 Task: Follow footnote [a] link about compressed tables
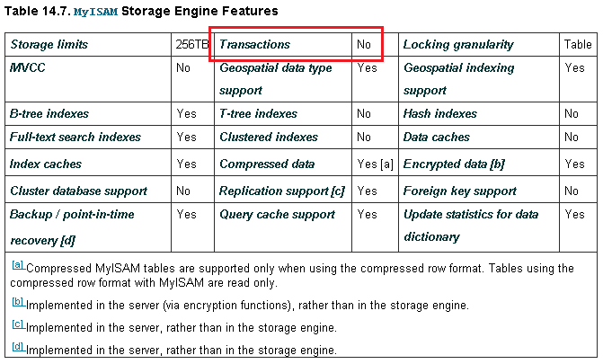coord(18,265)
